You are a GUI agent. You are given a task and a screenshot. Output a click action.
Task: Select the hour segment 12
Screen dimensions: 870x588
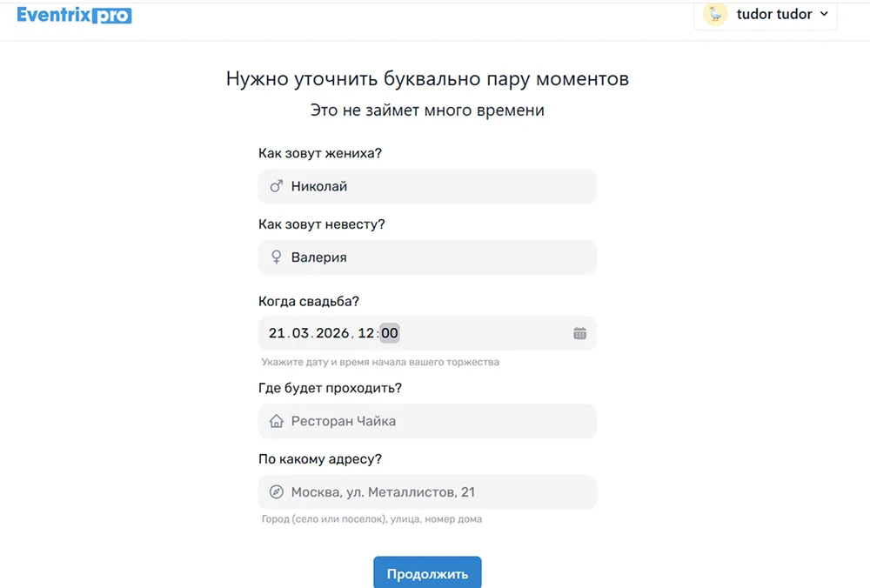[x=366, y=333]
